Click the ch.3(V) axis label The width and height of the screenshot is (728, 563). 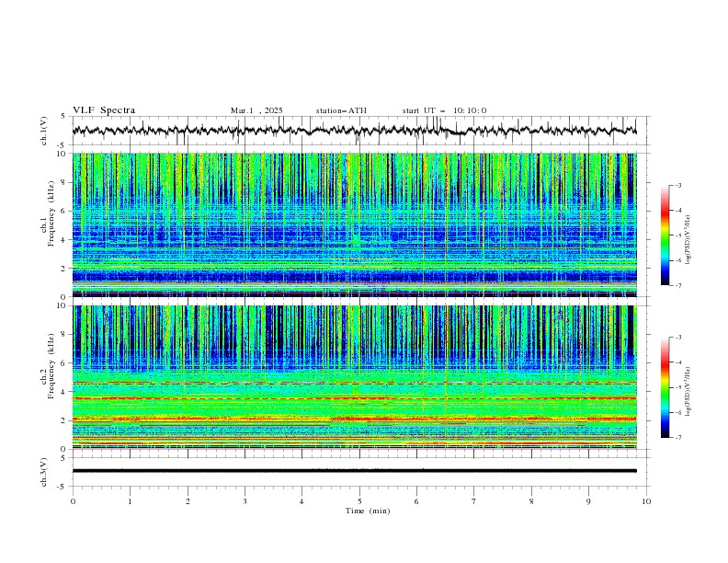44,472
